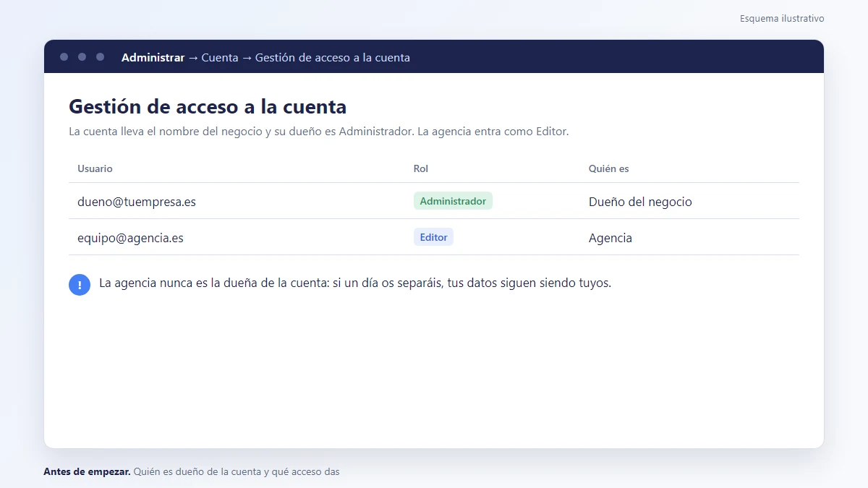
Task: Click the Esquema ilustrativo label
Action: click(782, 18)
